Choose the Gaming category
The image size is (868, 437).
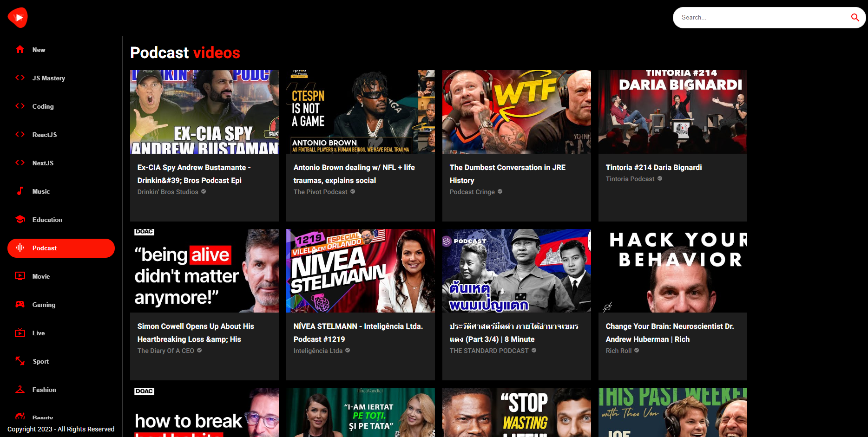point(61,305)
